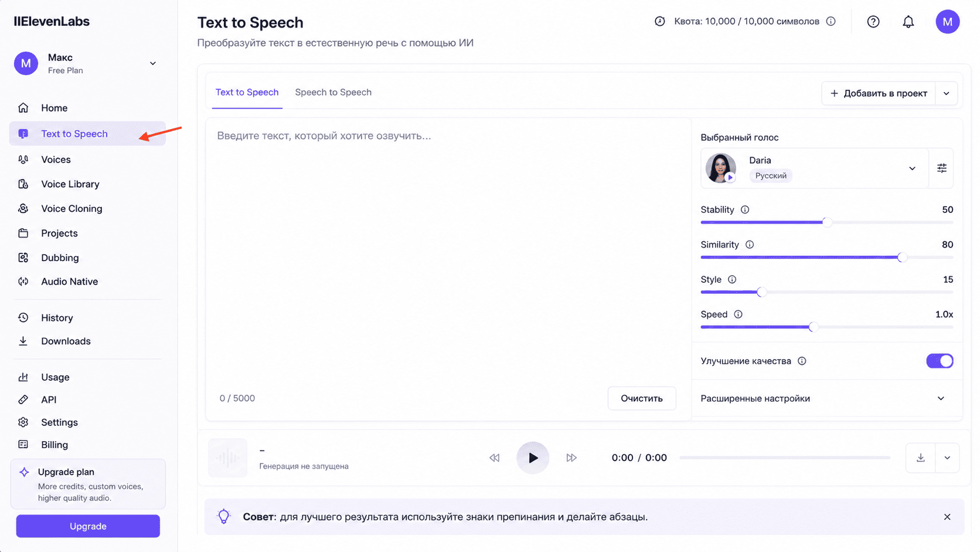This screenshot has height=552, width=980.
Task: Click the Русский language tag
Action: (x=771, y=176)
